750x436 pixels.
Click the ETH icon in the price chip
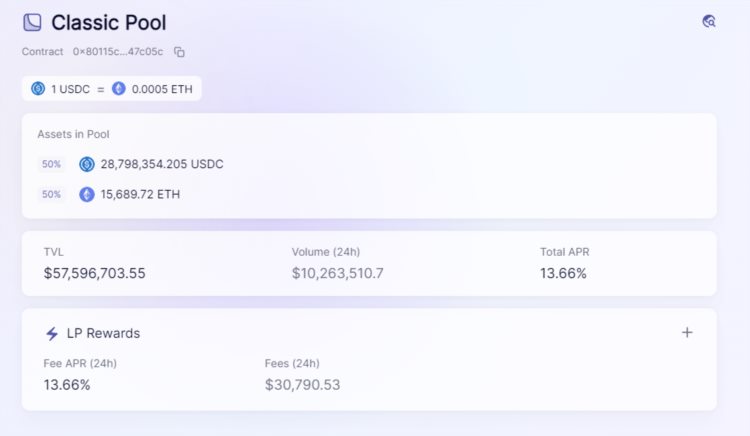tap(119, 89)
